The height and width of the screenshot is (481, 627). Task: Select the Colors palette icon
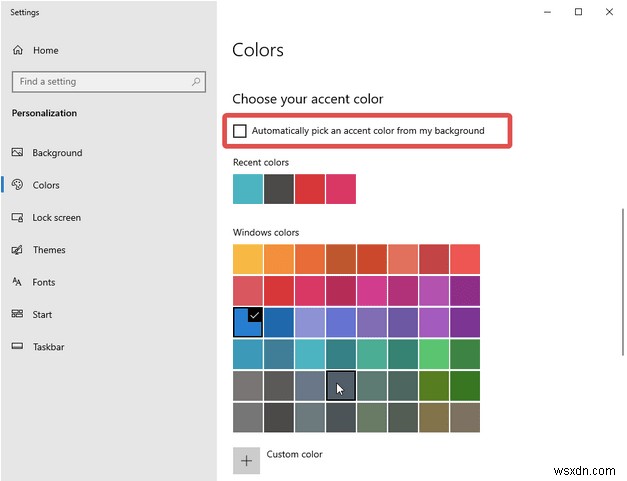(x=18, y=185)
